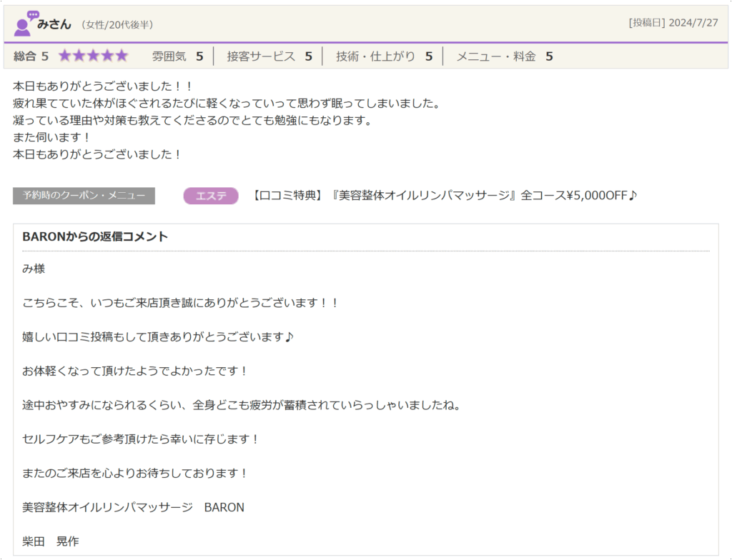Click the BARONからの返信コメント heading
The height and width of the screenshot is (560, 732).
(x=95, y=236)
